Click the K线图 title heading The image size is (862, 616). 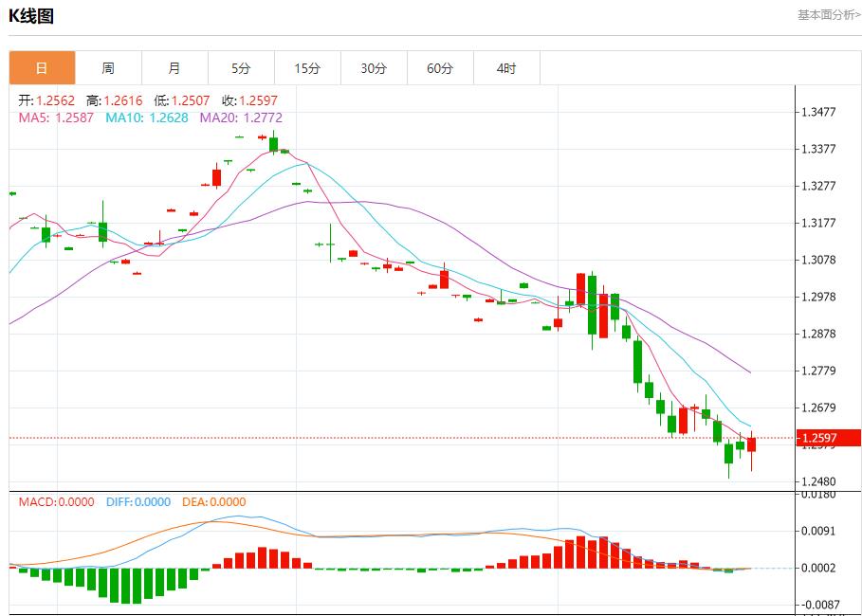pyautogui.click(x=31, y=16)
